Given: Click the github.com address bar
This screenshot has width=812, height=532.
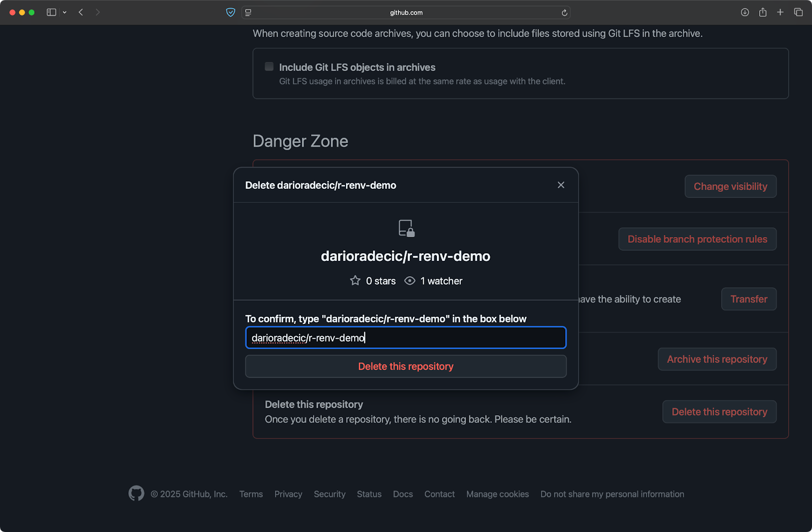Looking at the screenshot, I should pyautogui.click(x=406, y=13).
